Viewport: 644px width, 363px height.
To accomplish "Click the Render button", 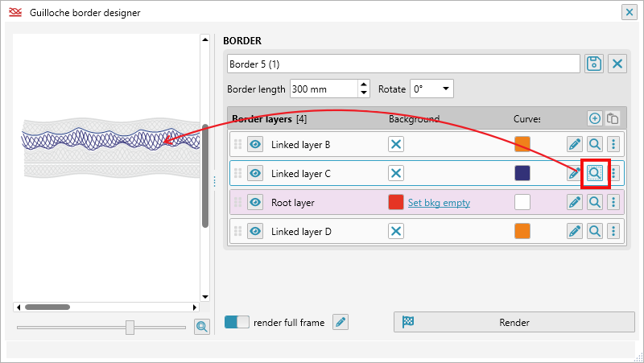I will point(514,322).
